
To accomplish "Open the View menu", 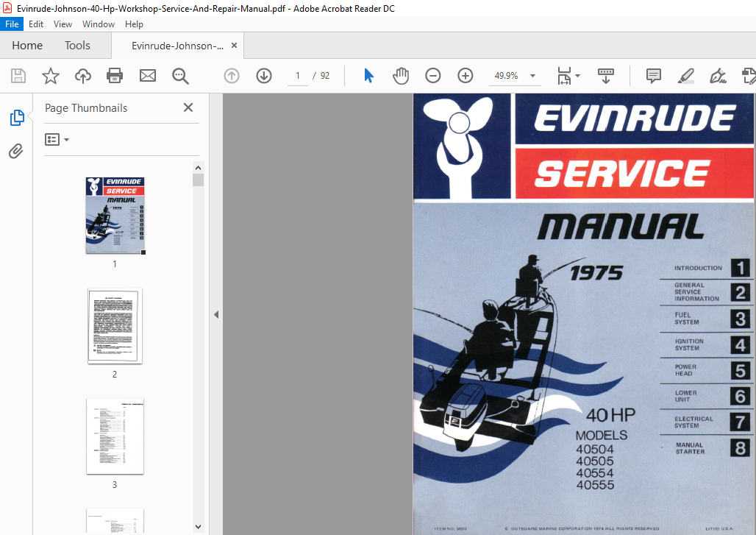I will click(x=63, y=24).
